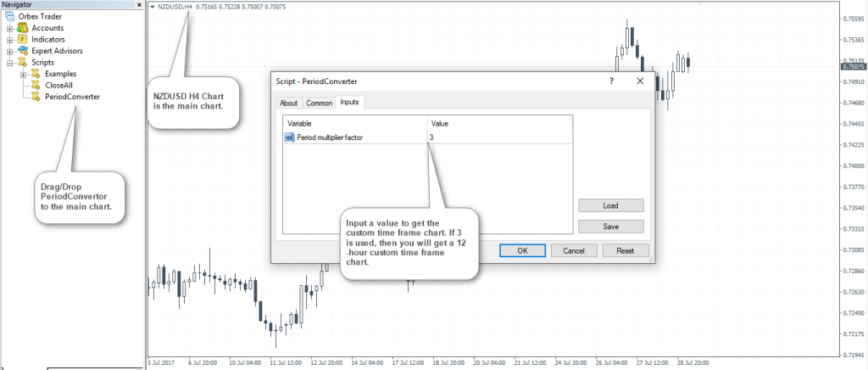Viewport: 868px width, 370px height.
Task: Select the Scripts tree item label
Action: pos(42,63)
